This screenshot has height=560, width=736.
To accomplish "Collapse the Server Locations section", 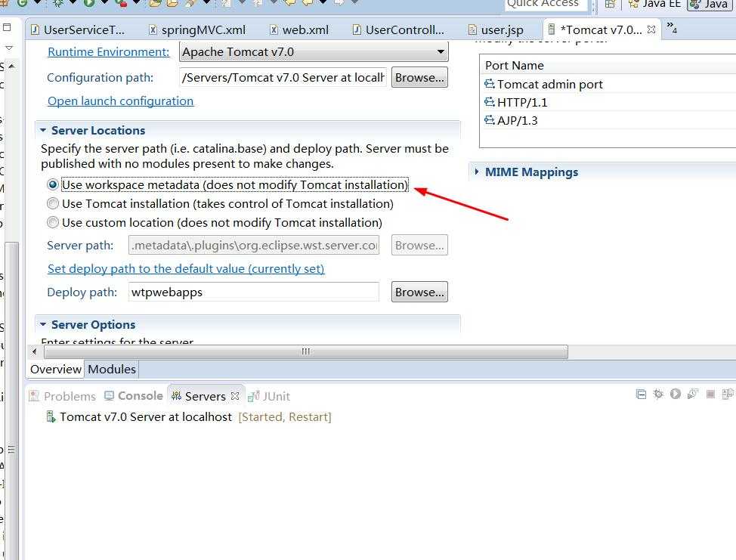I will pos(43,130).
